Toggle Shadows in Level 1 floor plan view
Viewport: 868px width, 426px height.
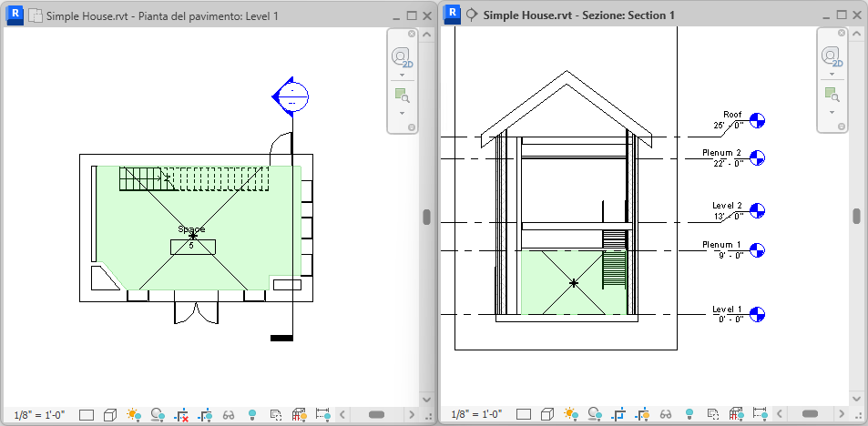coord(158,414)
